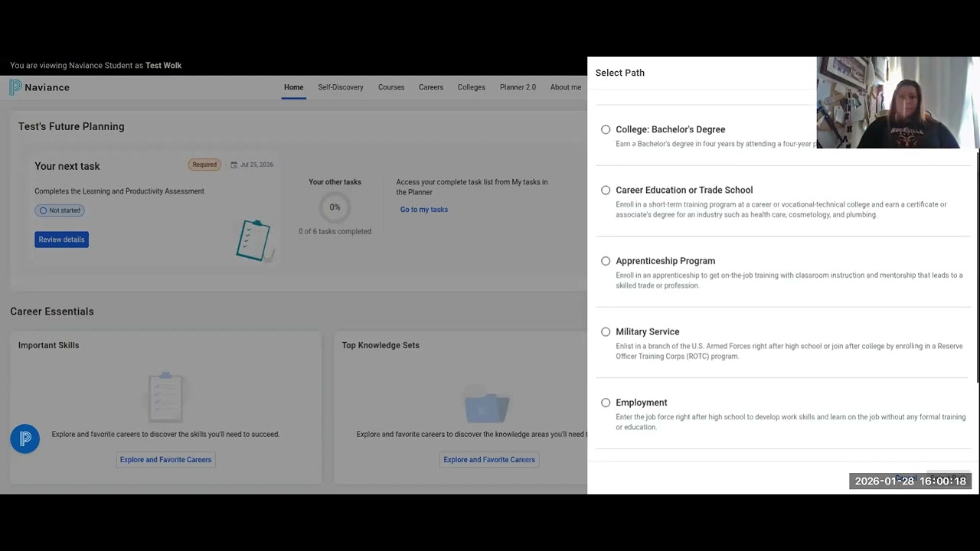Open the Colleges menu

click(472, 87)
